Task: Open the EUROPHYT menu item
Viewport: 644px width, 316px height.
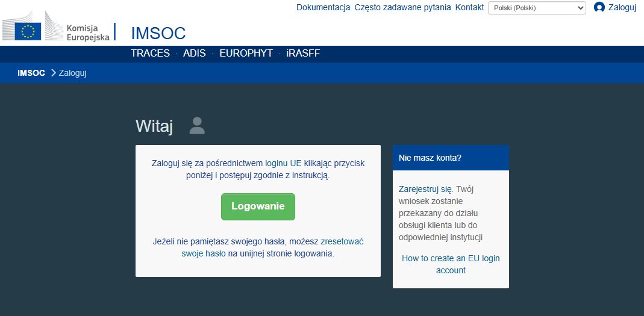Action: [x=246, y=54]
